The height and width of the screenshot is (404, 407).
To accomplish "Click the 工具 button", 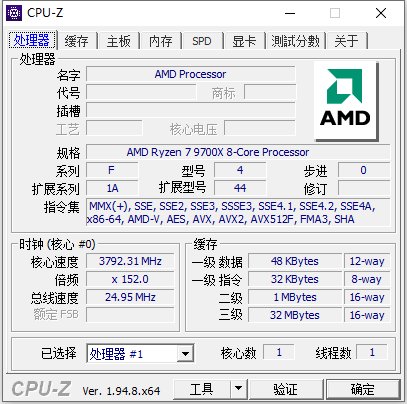I will pos(202,389).
